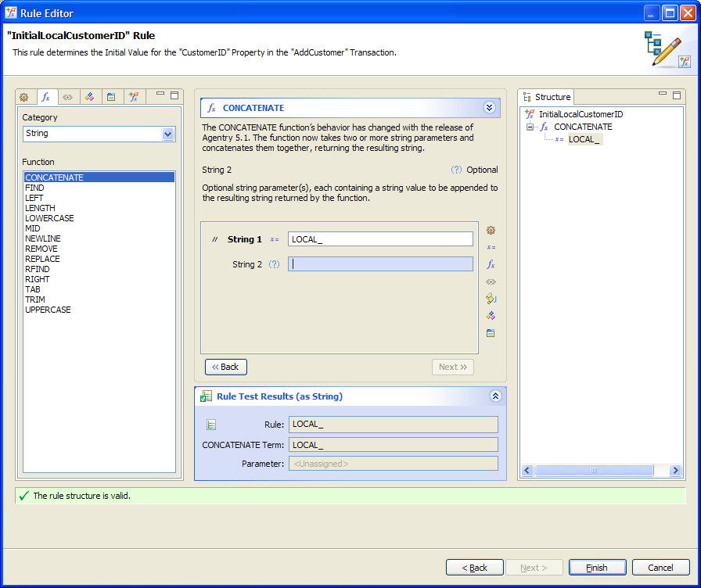The image size is (701, 588).
Task: Choose UPPERCASE from the Function list
Action: coord(48,310)
